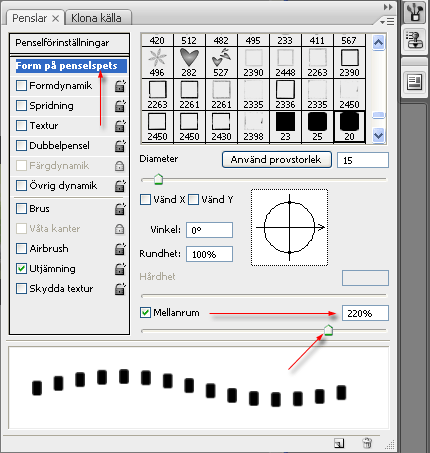
Task: Click the Använd provstorlek button
Action: click(277, 160)
